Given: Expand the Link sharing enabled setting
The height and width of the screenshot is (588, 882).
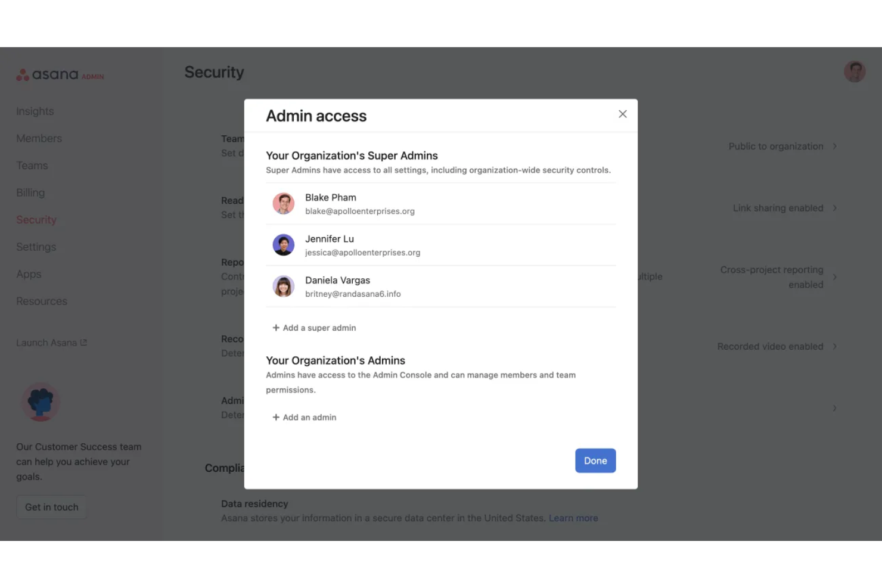Looking at the screenshot, I should [835, 208].
